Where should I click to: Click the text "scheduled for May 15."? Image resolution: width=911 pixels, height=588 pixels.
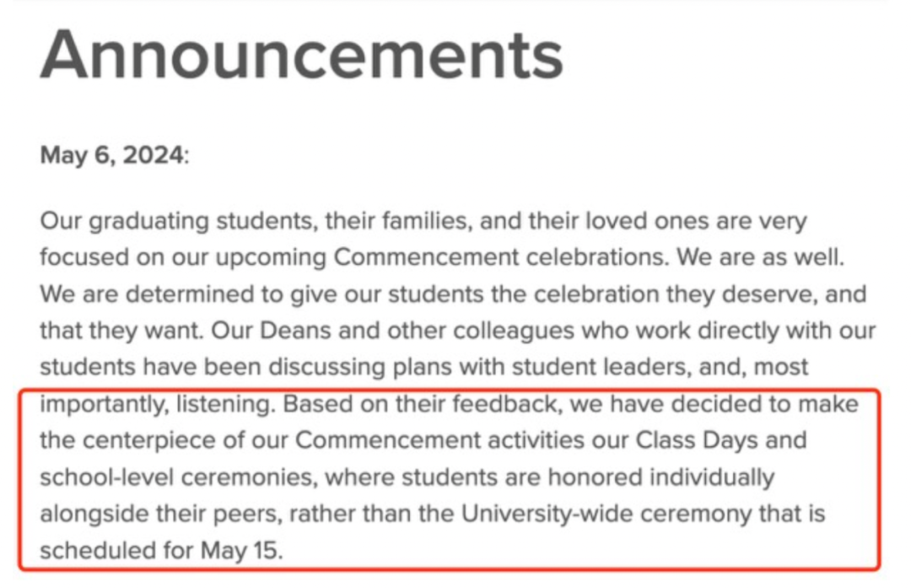point(161,551)
